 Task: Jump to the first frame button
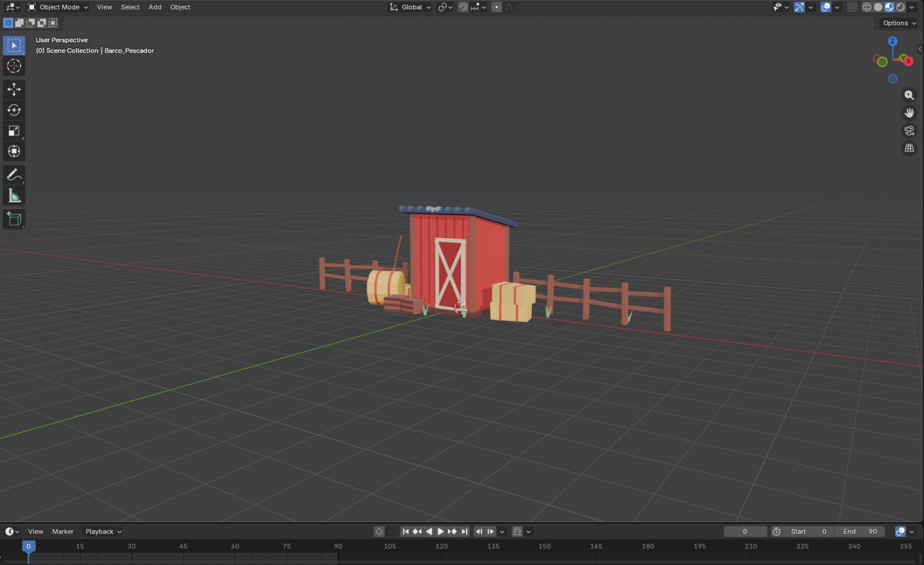point(406,532)
